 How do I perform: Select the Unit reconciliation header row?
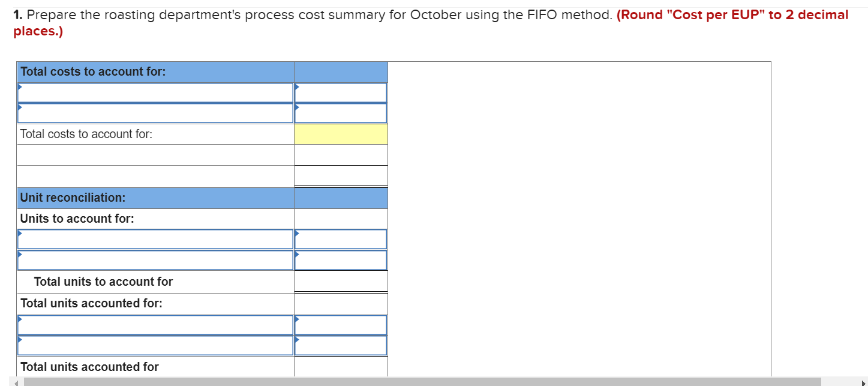pos(155,198)
